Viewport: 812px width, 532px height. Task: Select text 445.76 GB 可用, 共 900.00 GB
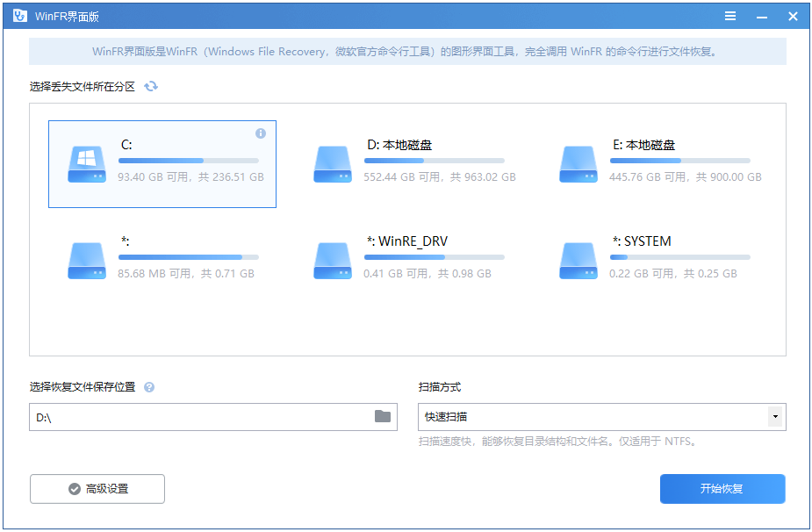tap(685, 177)
